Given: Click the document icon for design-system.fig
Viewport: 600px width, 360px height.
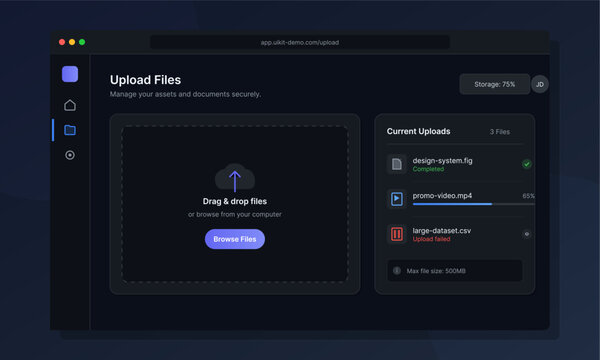Looking at the screenshot, I should pyautogui.click(x=397, y=164).
